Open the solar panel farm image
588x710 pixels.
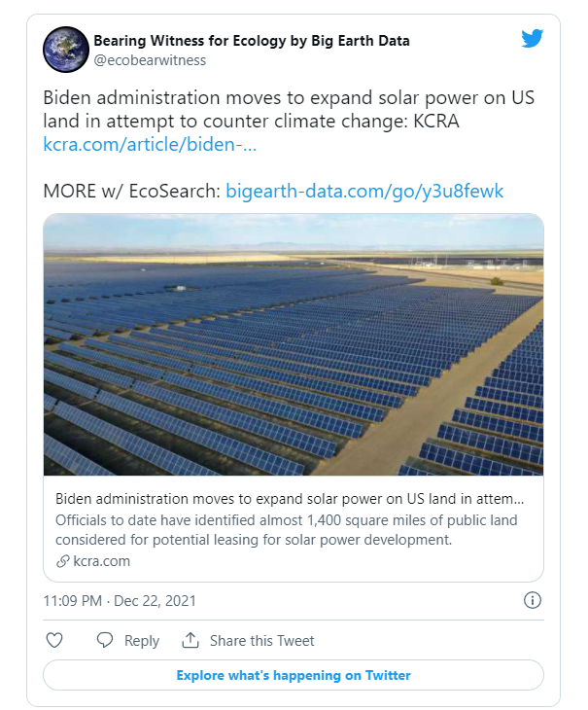(294, 345)
